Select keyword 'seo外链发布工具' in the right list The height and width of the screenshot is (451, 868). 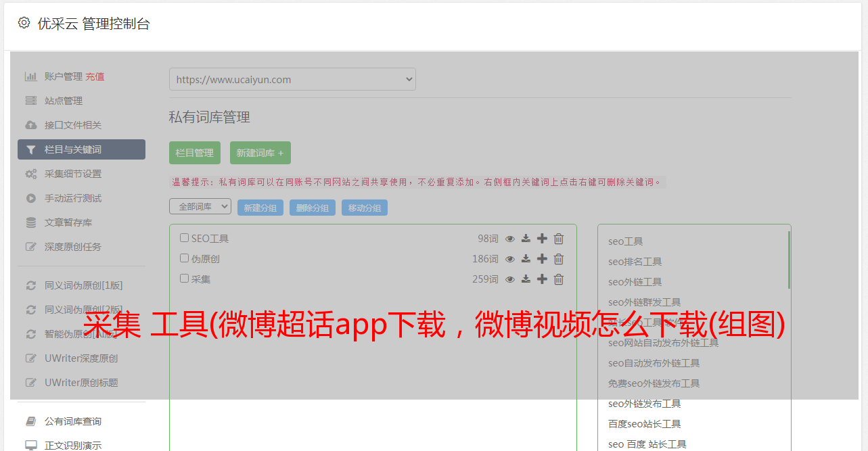(645, 404)
